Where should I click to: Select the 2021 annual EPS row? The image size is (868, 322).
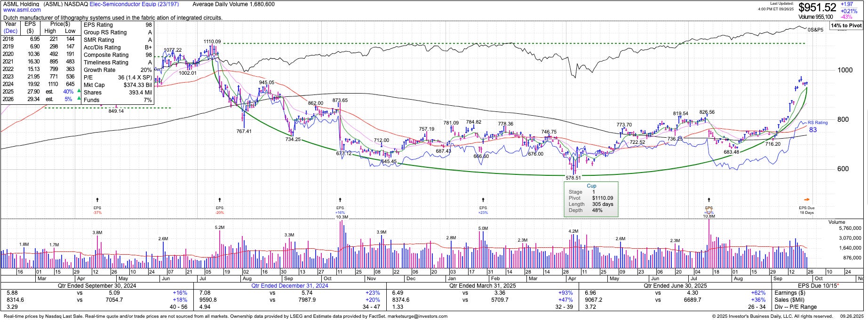click(x=40, y=62)
